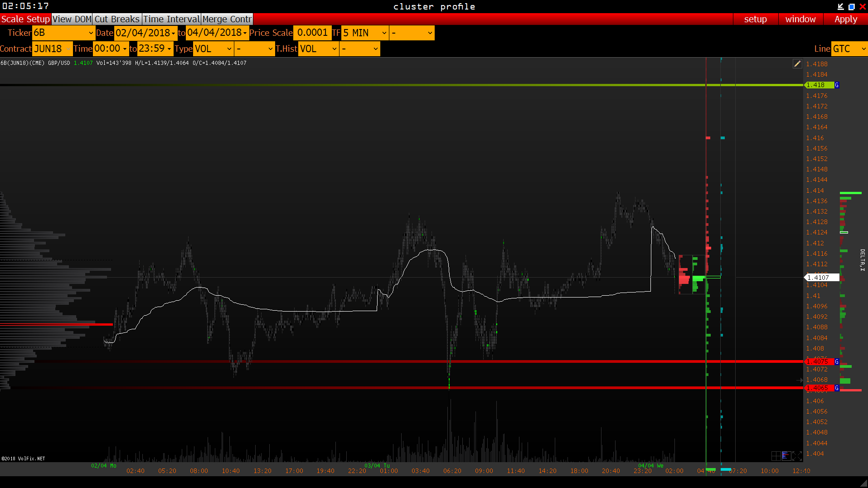Click the 1.404 price scale value
The height and width of the screenshot is (488, 868).
click(815, 454)
